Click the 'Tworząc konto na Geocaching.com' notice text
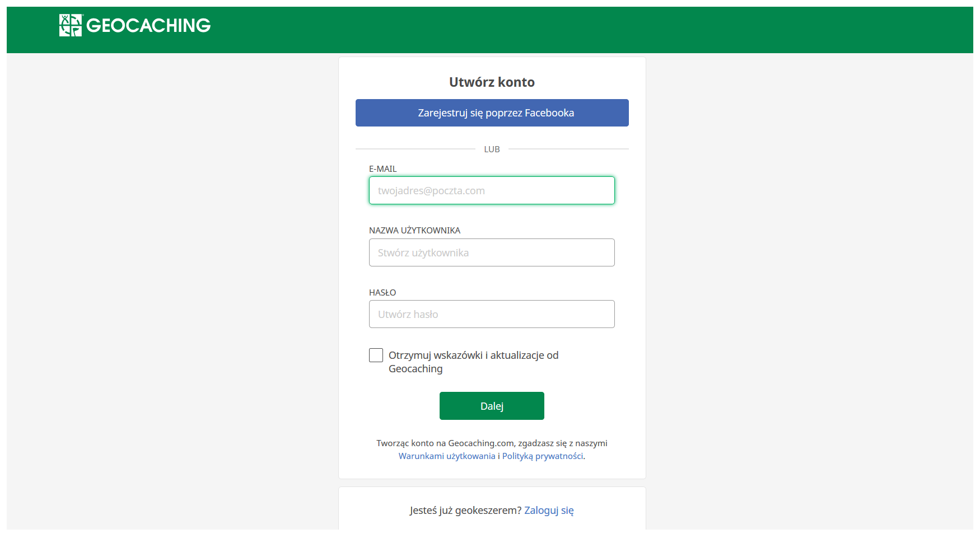The image size is (980, 543). click(x=492, y=443)
